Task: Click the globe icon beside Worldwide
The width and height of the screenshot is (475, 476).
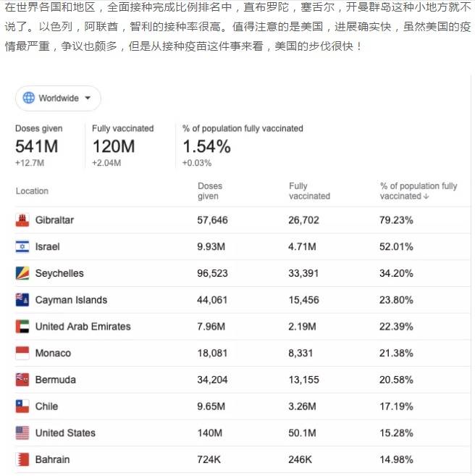Action: [29, 98]
